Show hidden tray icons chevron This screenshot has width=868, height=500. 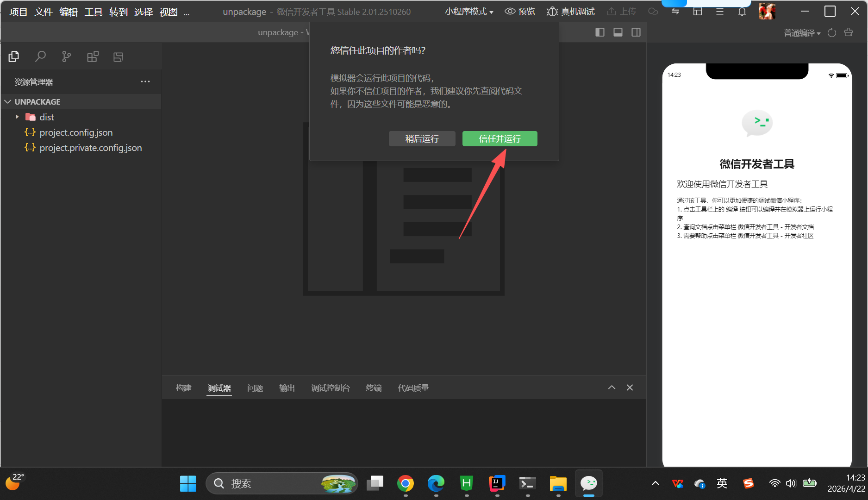[656, 483]
